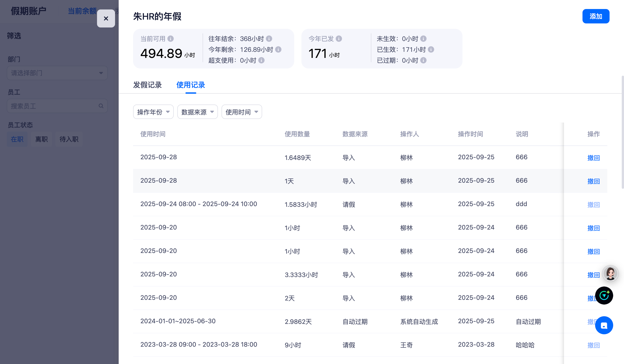Open the blue chat support bubble
This screenshot has height=364, width=624.
tap(604, 325)
